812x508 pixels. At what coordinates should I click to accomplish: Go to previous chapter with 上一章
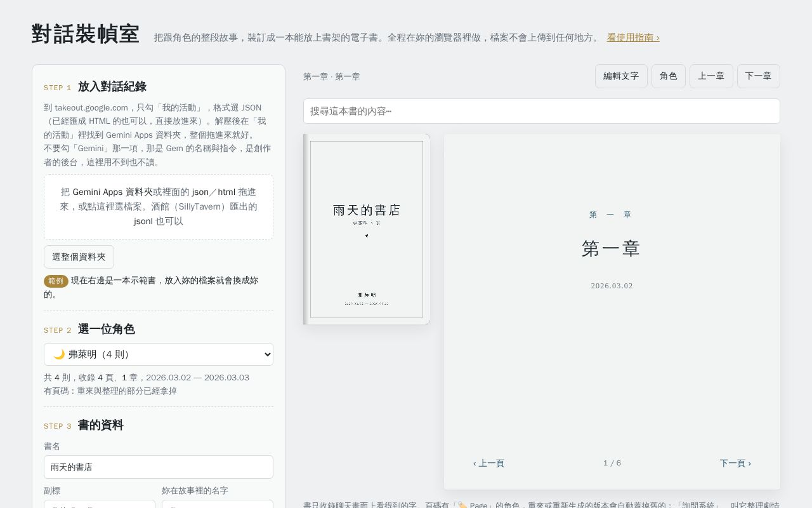click(x=711, y=76)
